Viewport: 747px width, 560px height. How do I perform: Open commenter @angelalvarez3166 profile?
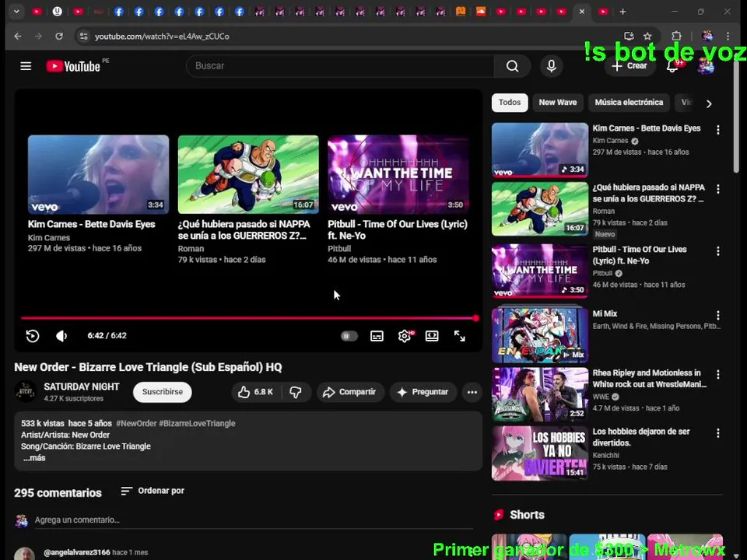pyautogui.click(x=77, y=552)
